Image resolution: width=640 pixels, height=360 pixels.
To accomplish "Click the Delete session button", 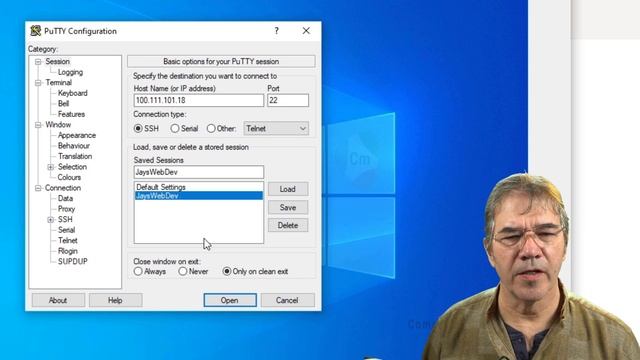I will click(288, 225).
